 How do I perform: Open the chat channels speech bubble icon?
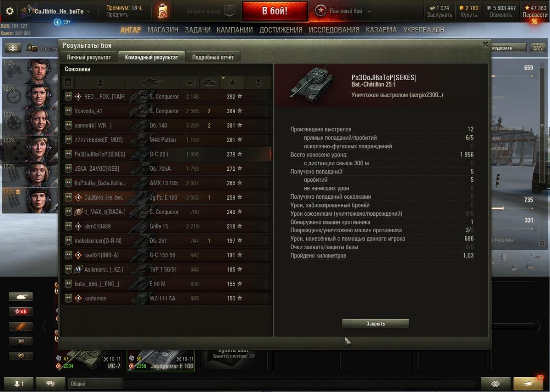(50, 383)
